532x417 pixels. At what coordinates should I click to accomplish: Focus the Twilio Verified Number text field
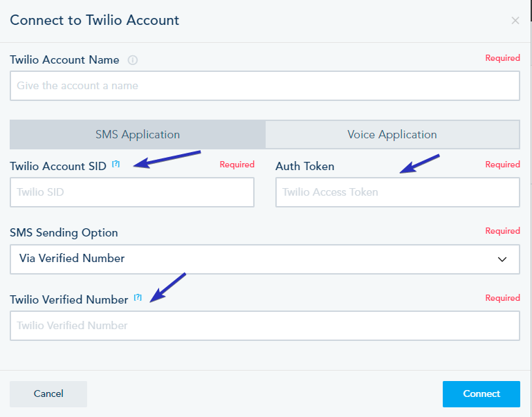(264, 326)
